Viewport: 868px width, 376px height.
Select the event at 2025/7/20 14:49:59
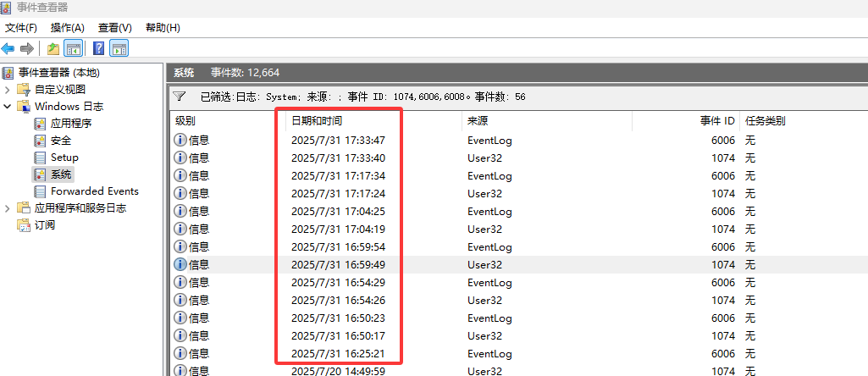click(x=519, y=370)
